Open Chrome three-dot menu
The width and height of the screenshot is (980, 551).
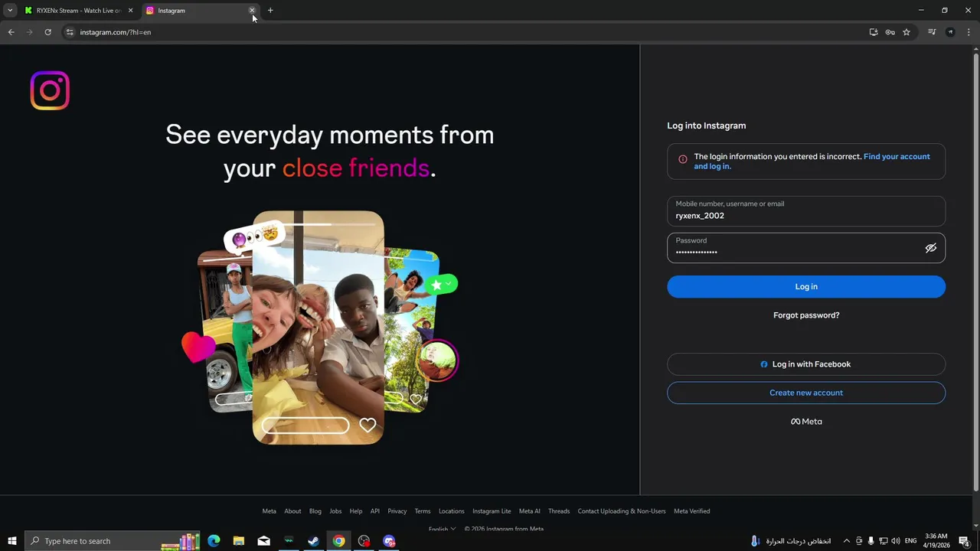point(969,32)
